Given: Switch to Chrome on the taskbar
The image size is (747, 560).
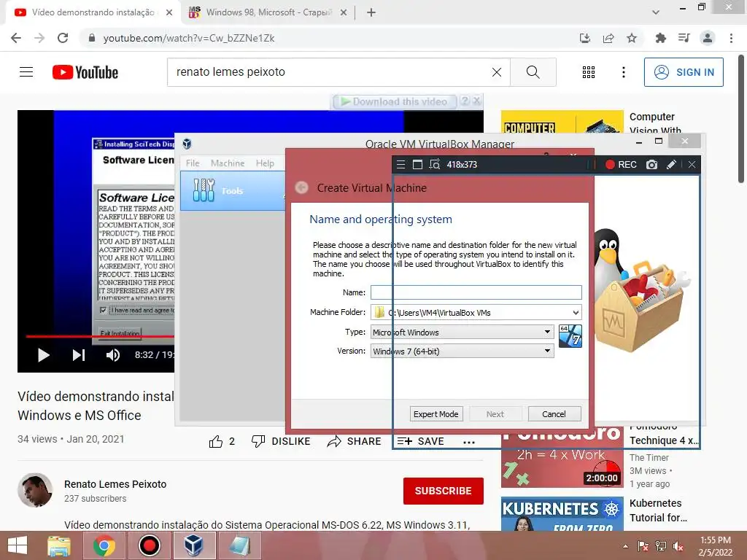Looking at the screenshot, I should [104, 545].
